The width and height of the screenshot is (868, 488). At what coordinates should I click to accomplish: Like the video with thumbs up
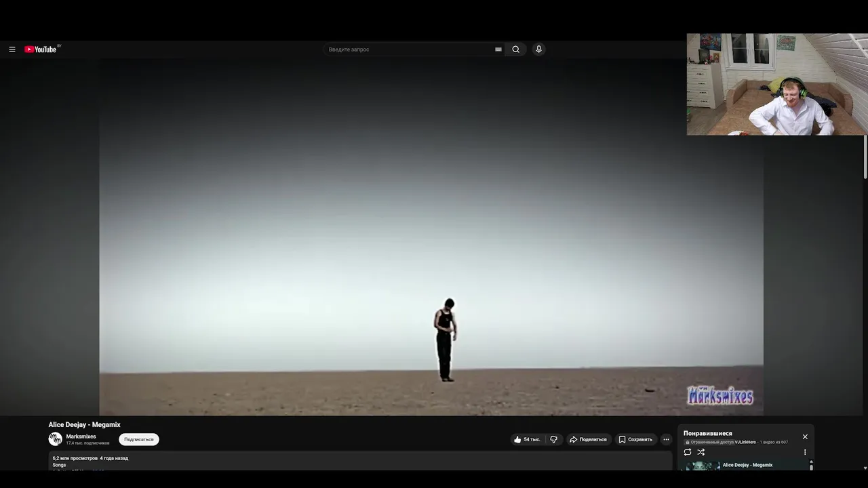[527, 439]
